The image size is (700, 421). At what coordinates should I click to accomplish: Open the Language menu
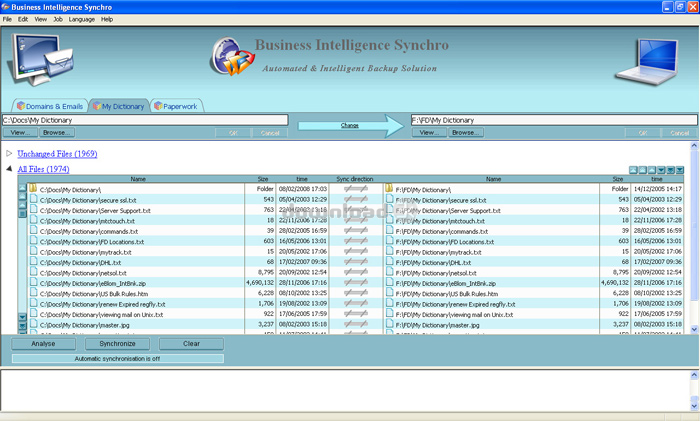[83, 19]
